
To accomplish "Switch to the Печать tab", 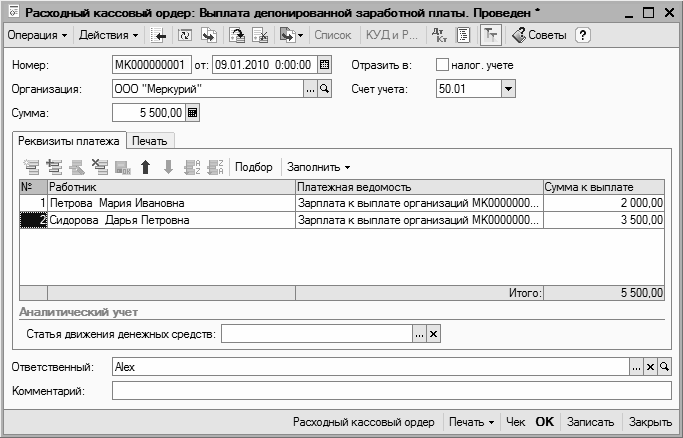I will pyautogui.click(x=149, y=141).
